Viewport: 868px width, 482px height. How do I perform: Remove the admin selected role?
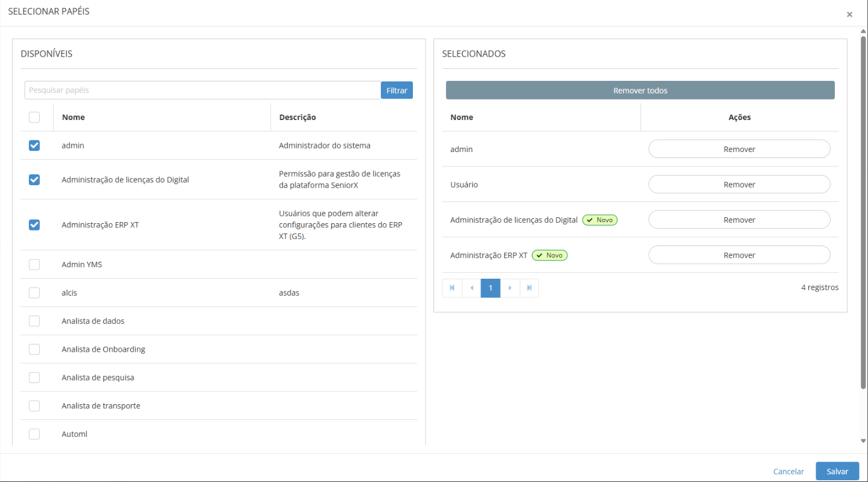click(739, 149)
